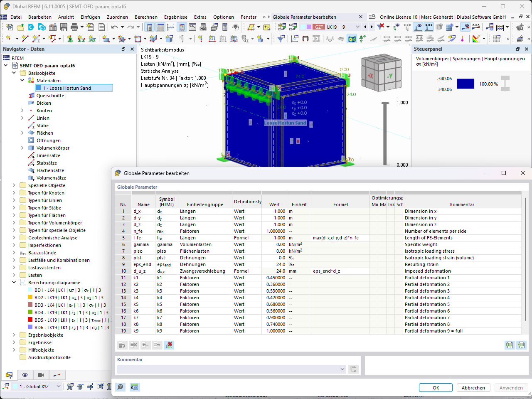
Task: Click the search help icon in dialog
Action: click(x=121, y=387)
